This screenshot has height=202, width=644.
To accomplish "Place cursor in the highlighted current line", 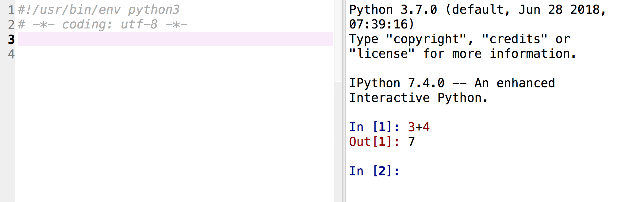I will 175,39.
